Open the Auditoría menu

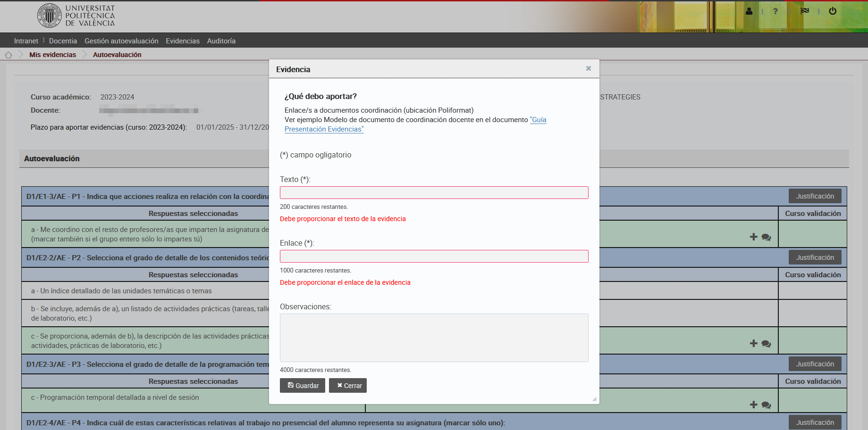click(221, 41)
